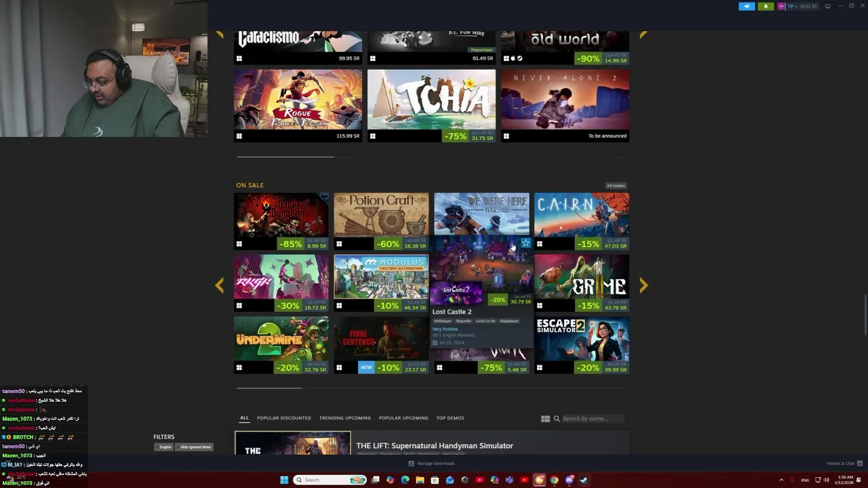The image size is (868, 488).
Task: Open the volume icon in system tray
Action: (826, 480)
